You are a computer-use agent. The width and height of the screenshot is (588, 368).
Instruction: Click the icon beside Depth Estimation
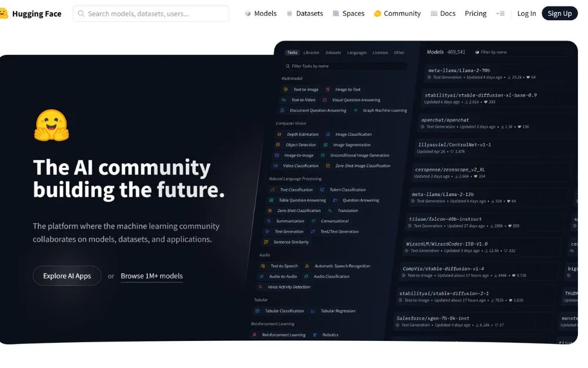tap(279, 134)
